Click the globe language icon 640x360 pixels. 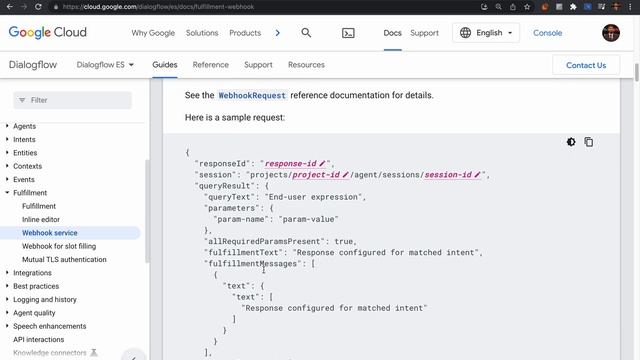(465, 33)
